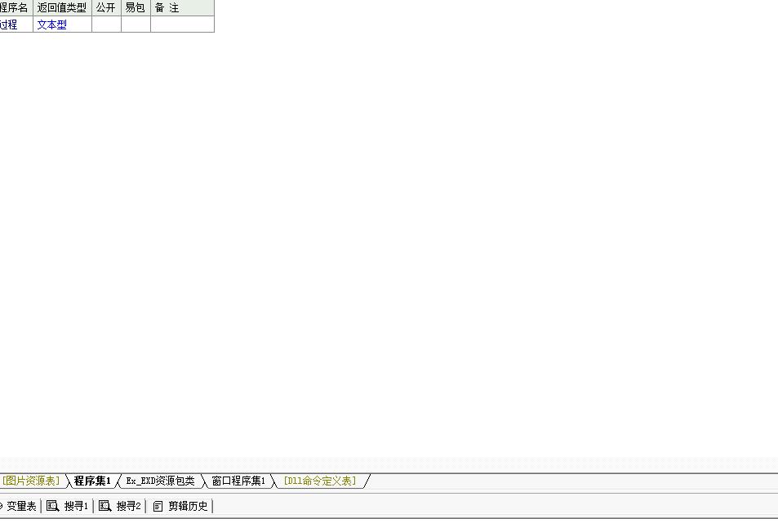Toggle the 易包 cell in the 过程 row
Viewport: 778px width, 532px height.
pos(136,24)
